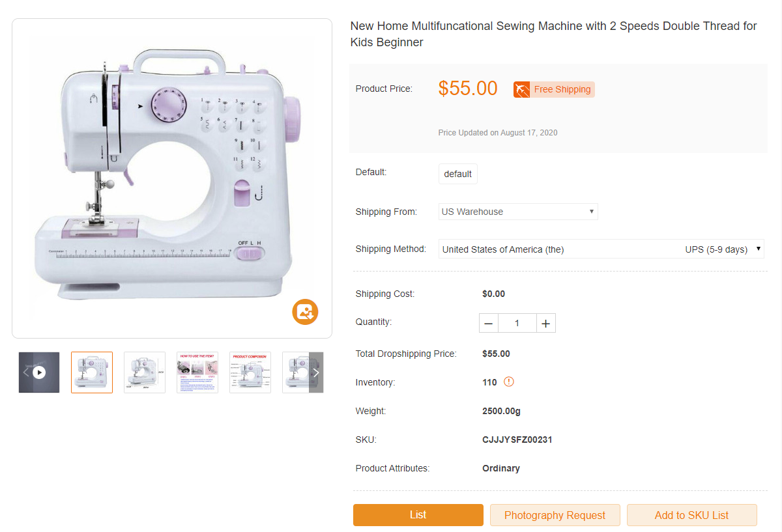Play the product video thumbnail
782x532 pixels.
[x=40, y=372]
